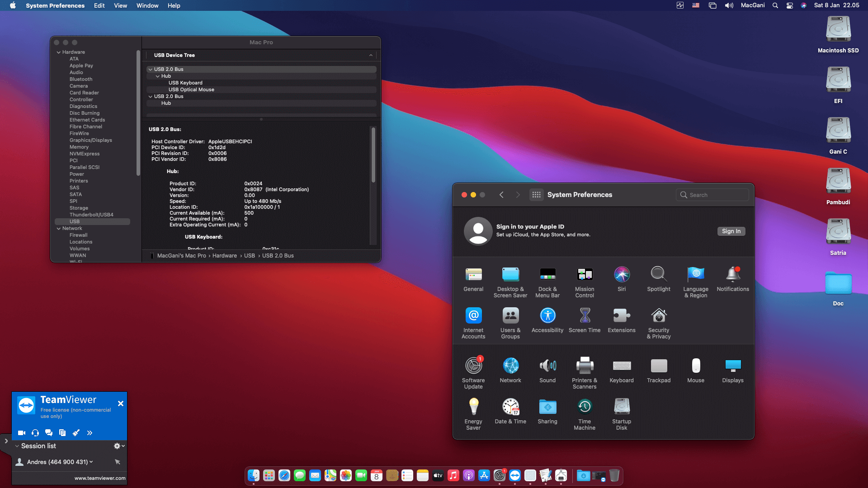This screenshot has height=488, width=868.
Task: Open the Window menu
Action: coord(147,5)
